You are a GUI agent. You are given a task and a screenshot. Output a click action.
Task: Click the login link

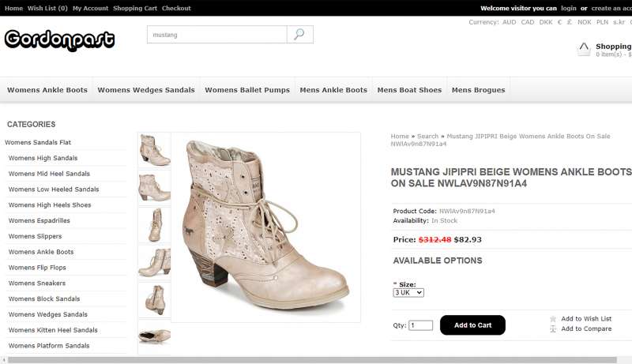pos(568,8)
